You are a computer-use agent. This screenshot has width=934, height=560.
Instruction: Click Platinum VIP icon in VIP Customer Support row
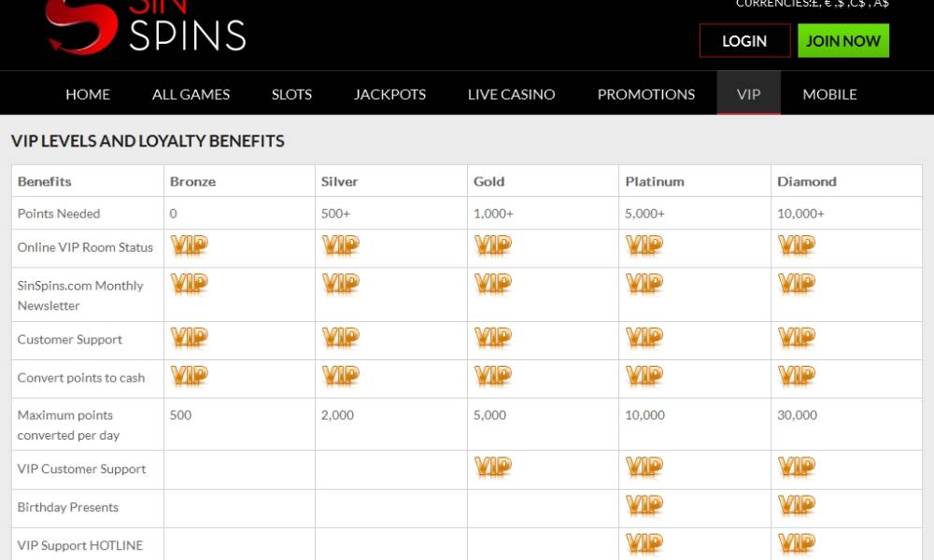(644, 468)
